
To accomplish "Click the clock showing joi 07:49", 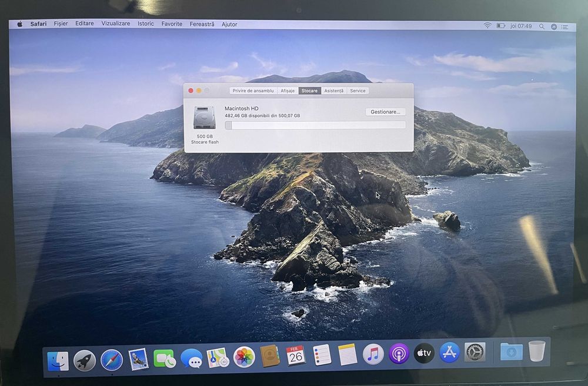I will (521, 26).
